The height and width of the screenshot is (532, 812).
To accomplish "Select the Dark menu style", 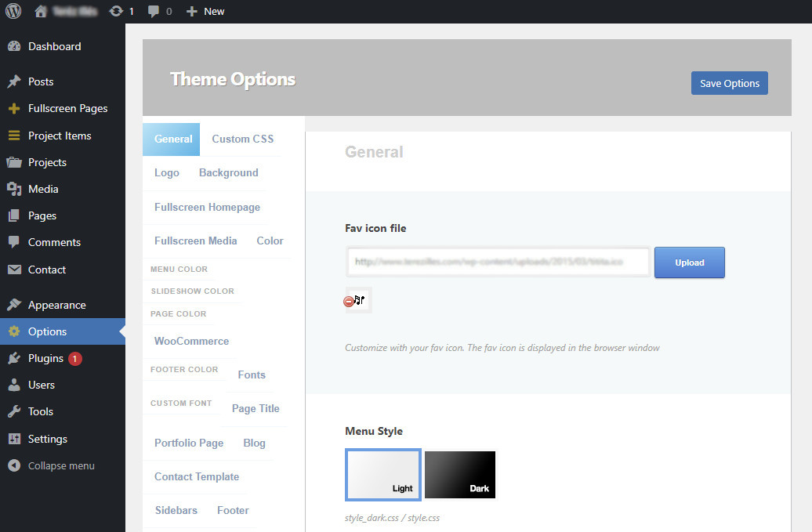I will (460, 474).
